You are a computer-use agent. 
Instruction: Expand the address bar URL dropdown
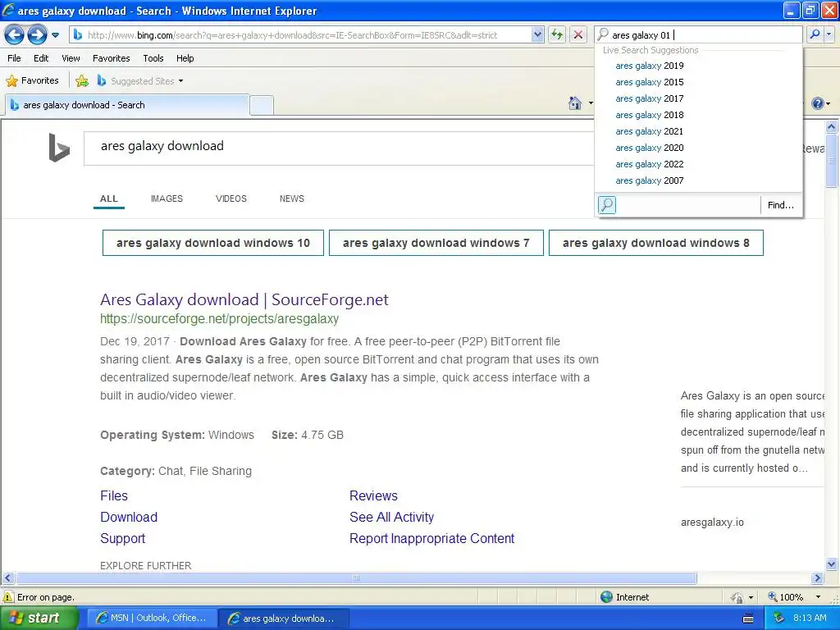tap(537, 34)
